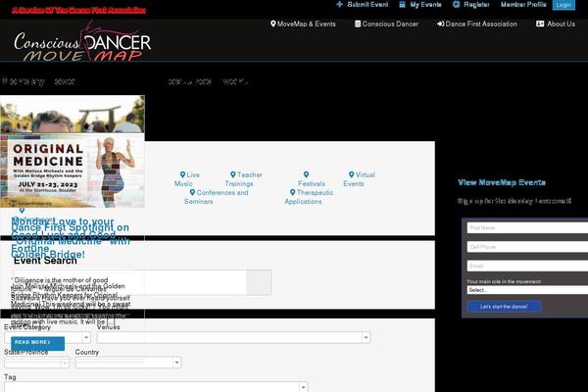
Task: Click the READ MORE button
Action: [37, 343]
